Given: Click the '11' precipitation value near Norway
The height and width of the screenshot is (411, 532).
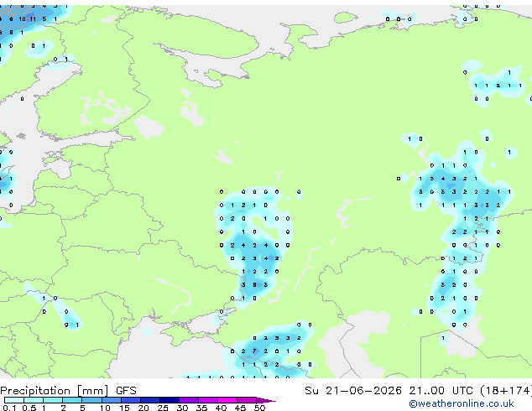Looking at the screenshot, I should [x=33, y=19].
